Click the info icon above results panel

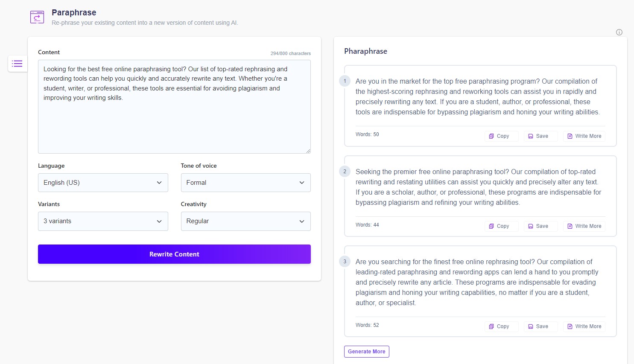pos(619,32)
